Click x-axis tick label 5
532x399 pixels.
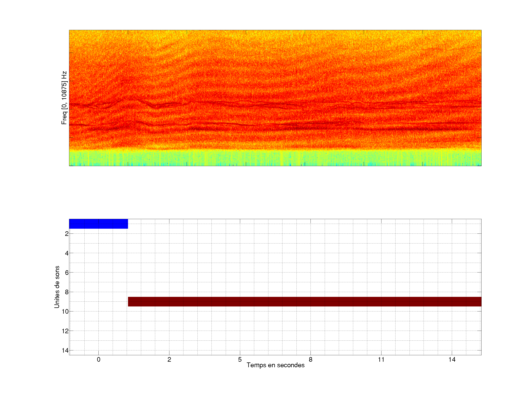click(x=240, y=359)
